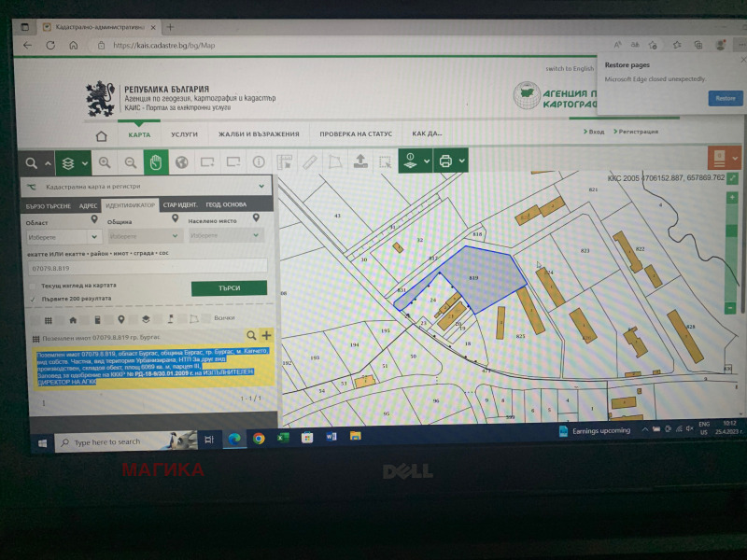Toggle the 'Всички' filter checkbox
The image size is (747, 560).
(205, 318)
